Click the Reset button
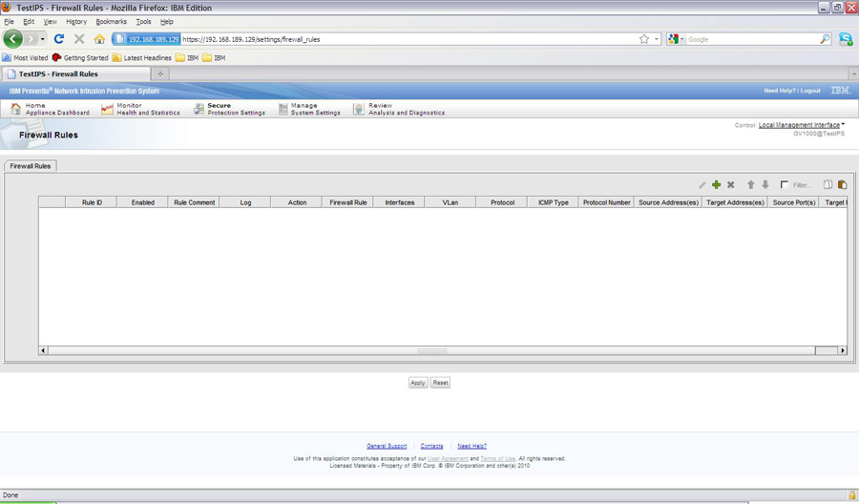 [440, 383]
